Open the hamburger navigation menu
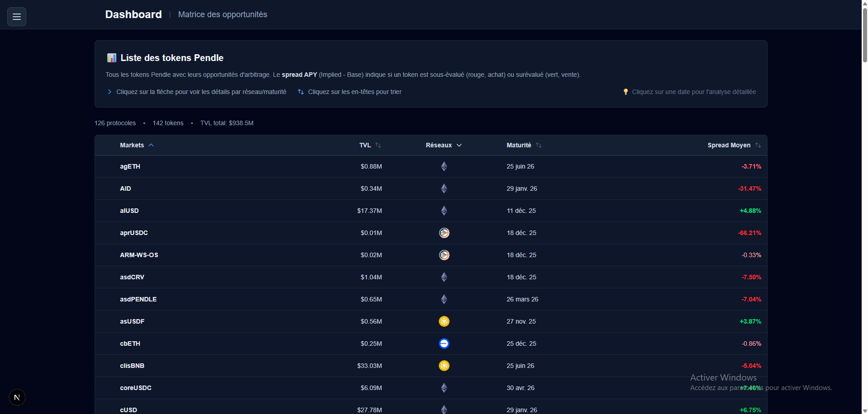868x414 pixels. 16,17
